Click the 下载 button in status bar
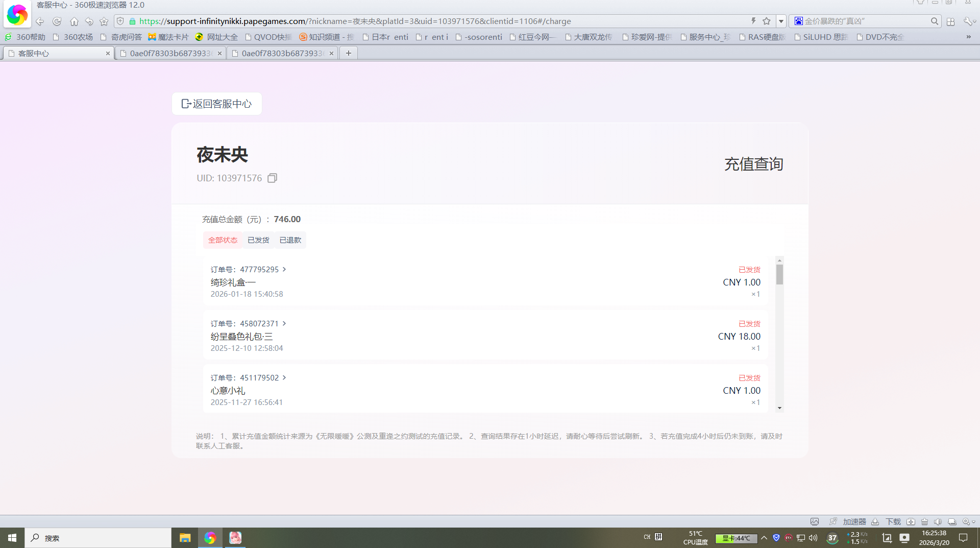 coord(893,521)
